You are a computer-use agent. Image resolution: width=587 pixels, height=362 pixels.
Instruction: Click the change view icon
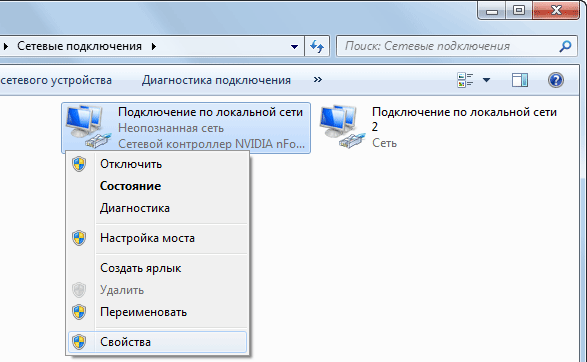pyautogui.click(x=465, y=80)
